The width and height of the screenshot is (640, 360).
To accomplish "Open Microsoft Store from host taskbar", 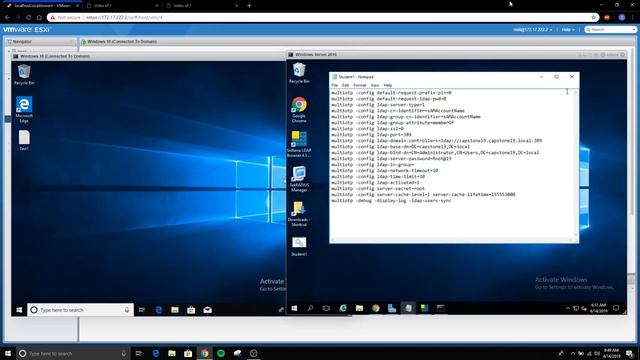I will click(x=188, y=353).
